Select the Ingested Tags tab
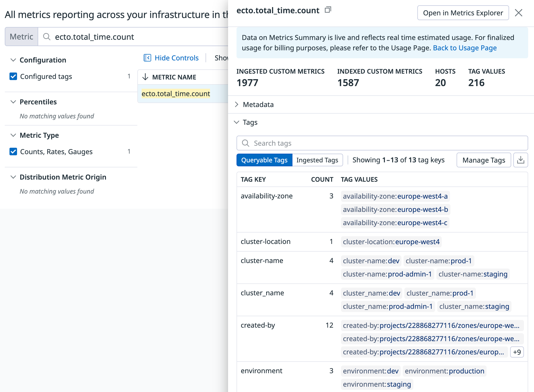534x392 pixels. tap(318, 159)
